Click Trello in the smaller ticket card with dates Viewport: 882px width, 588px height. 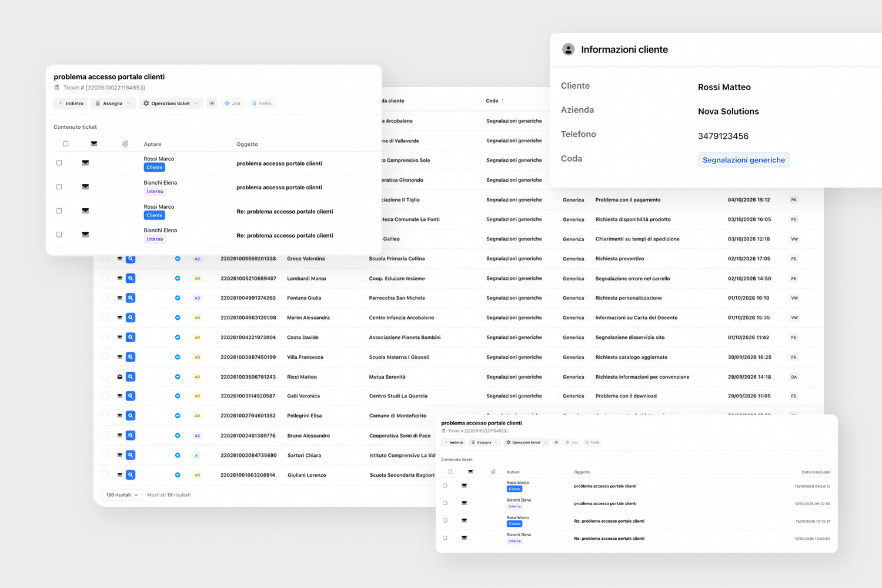point(593,442)
